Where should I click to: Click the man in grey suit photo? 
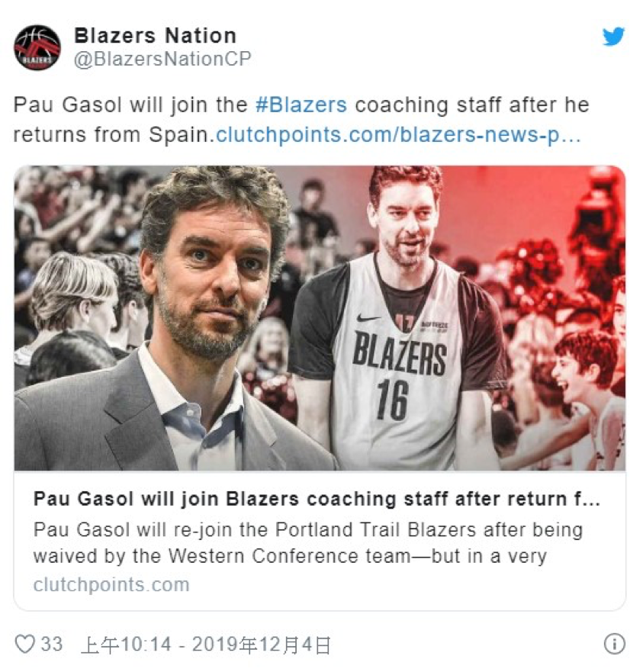(180, 326)
